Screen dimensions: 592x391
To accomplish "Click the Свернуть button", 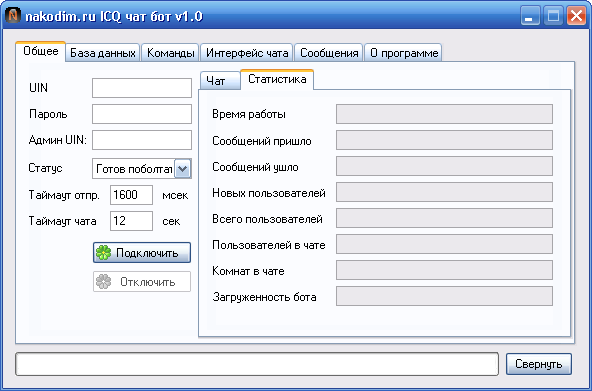I will [x=539, y=364].
